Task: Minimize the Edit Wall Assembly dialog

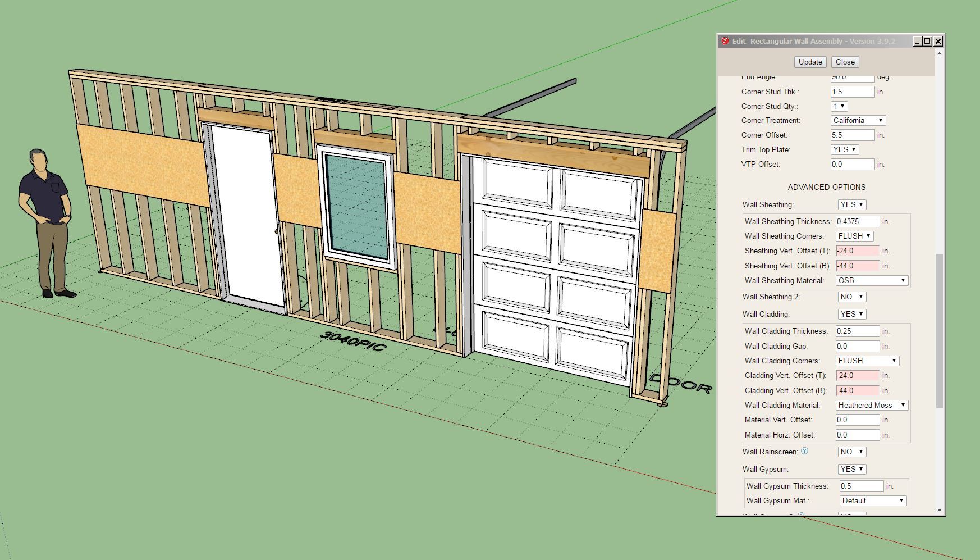Action: (x=917, y=41)
